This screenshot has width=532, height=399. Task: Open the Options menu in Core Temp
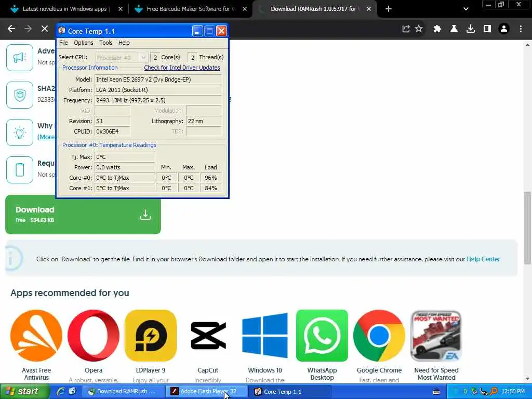(x=84, y=43)
